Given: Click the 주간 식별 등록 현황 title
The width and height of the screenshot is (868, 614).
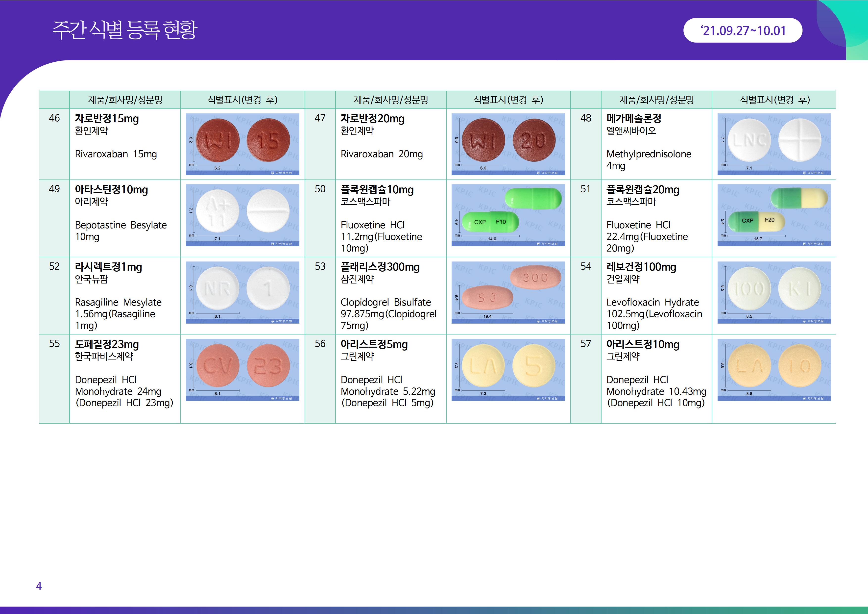Looking at the screenshot, I should pos(125,30).
